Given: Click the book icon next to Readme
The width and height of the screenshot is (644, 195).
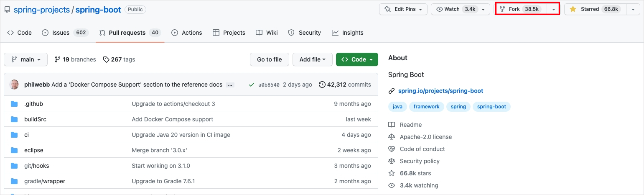Looking at the screenshot, I should [392, 125].
